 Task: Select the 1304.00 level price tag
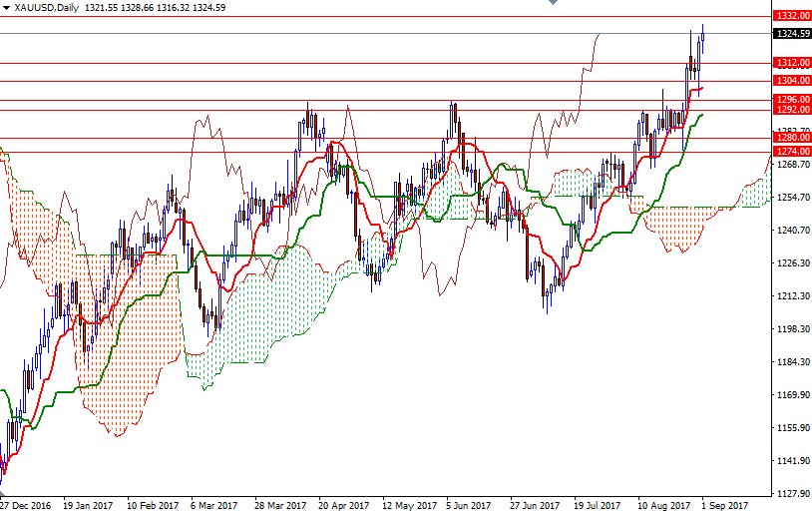[x=791, y=81]
